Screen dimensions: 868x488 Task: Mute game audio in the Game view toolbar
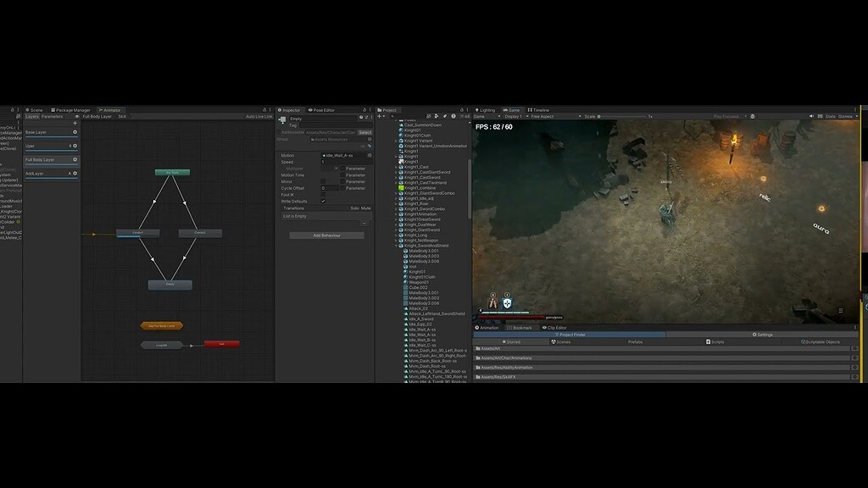812,118
